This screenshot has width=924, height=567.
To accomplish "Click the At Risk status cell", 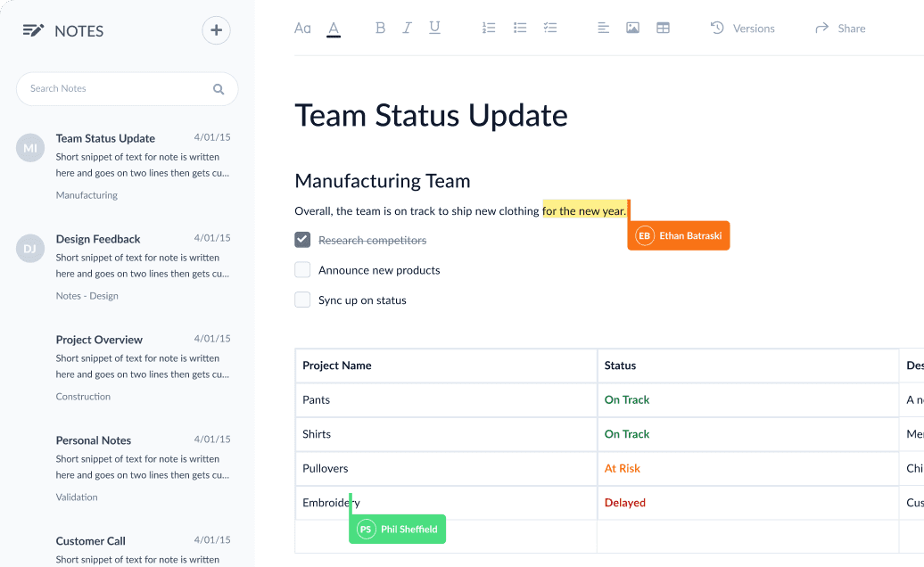I will (x=747, y=468).
